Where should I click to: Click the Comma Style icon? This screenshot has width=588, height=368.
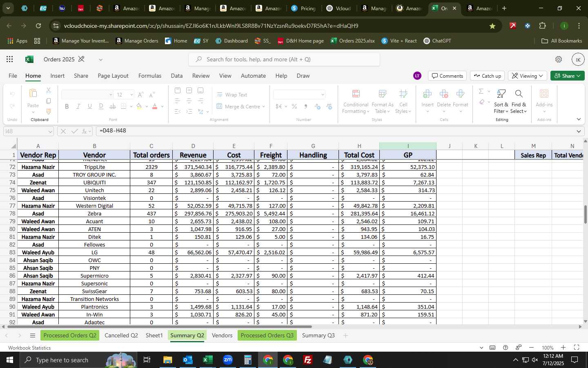[x=305, y=106]
